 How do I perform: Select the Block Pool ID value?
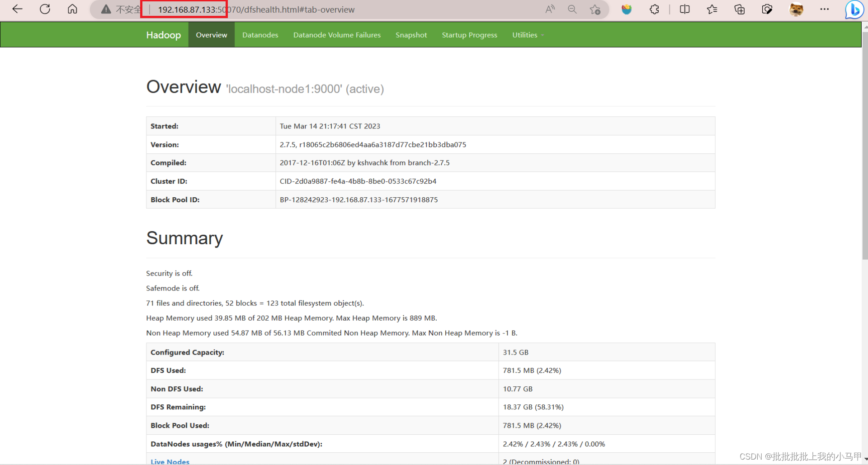[359, 199]
